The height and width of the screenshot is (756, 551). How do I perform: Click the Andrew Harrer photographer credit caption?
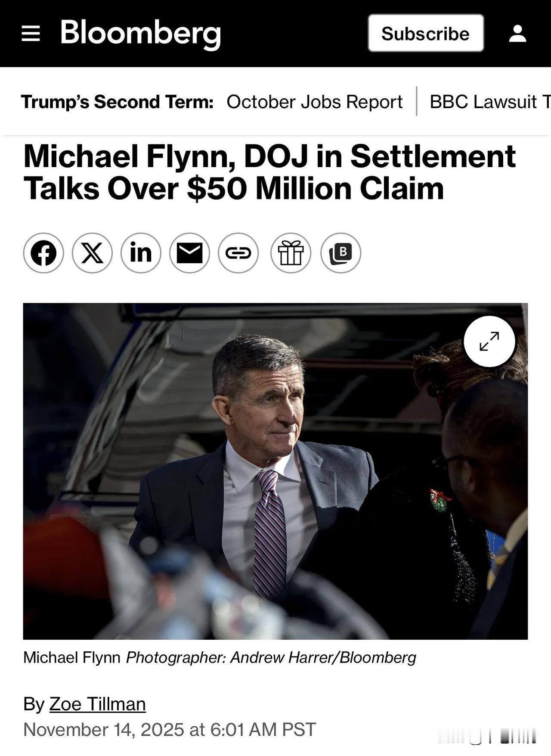pyautogui.click(x=271, y=657)
